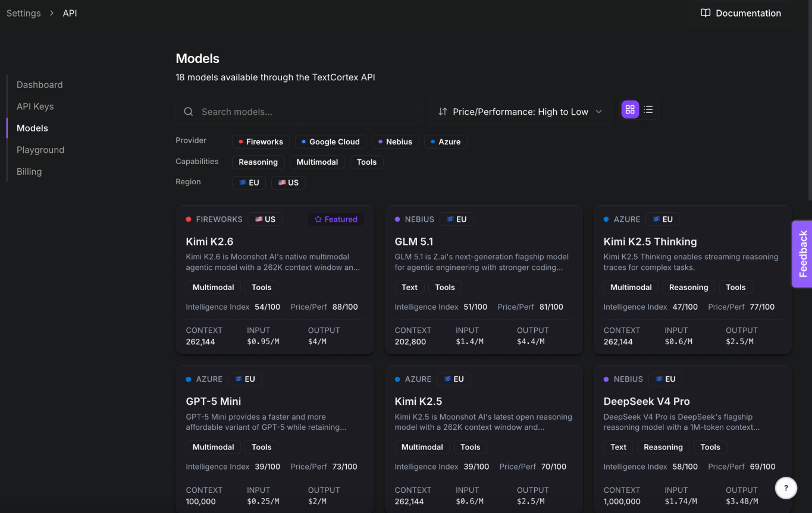
Task: Toggle the Multimodal capability filter
Action: point(317,162)
